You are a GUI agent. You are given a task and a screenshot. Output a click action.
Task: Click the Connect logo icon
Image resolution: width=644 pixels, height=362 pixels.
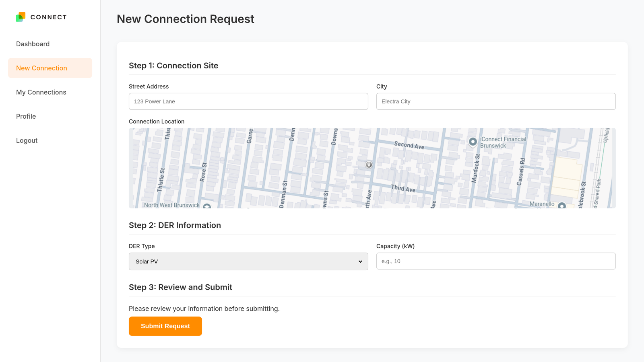21,17
